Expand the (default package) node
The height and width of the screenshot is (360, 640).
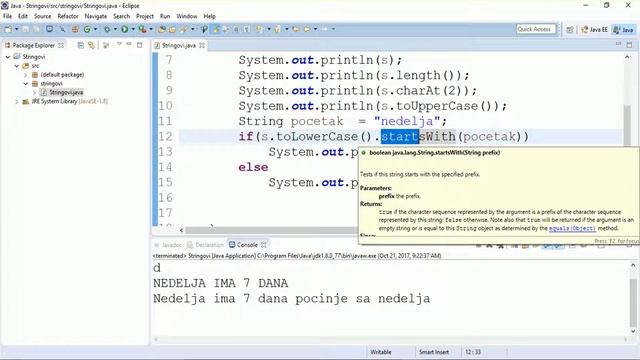coord(25,75)
